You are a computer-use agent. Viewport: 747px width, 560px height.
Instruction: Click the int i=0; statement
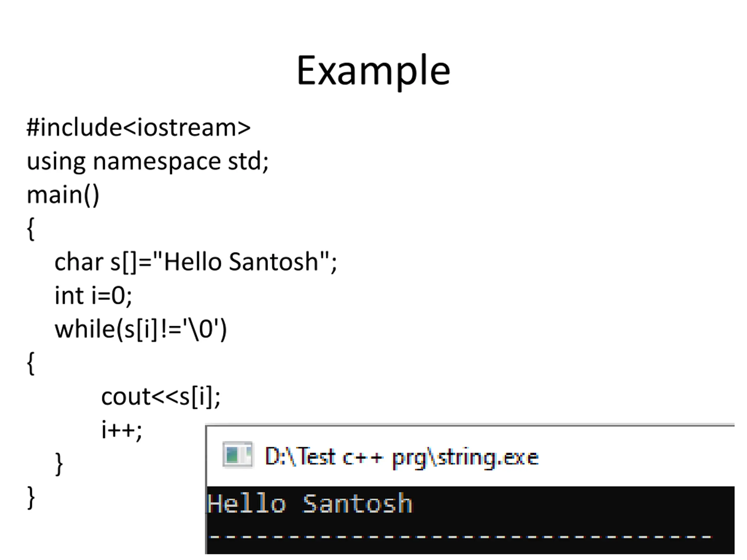93,296
